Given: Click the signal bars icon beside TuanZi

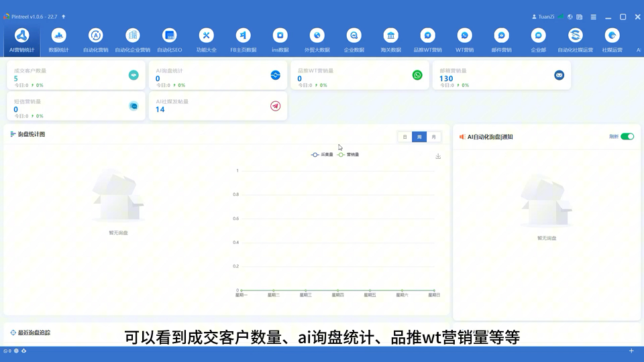Looking at the screenshot, I should click(561, 17).
